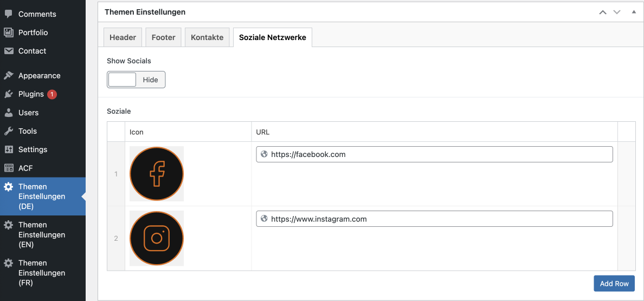Click the Add Row button

pos(614,284)
